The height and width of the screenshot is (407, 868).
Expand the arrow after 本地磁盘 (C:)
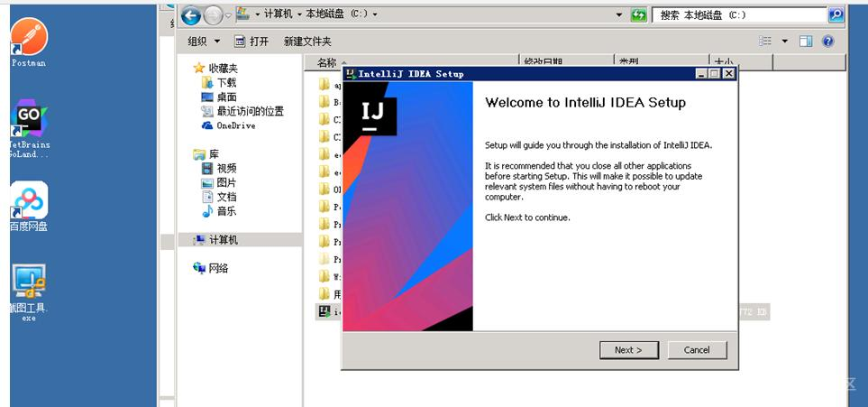375,14
